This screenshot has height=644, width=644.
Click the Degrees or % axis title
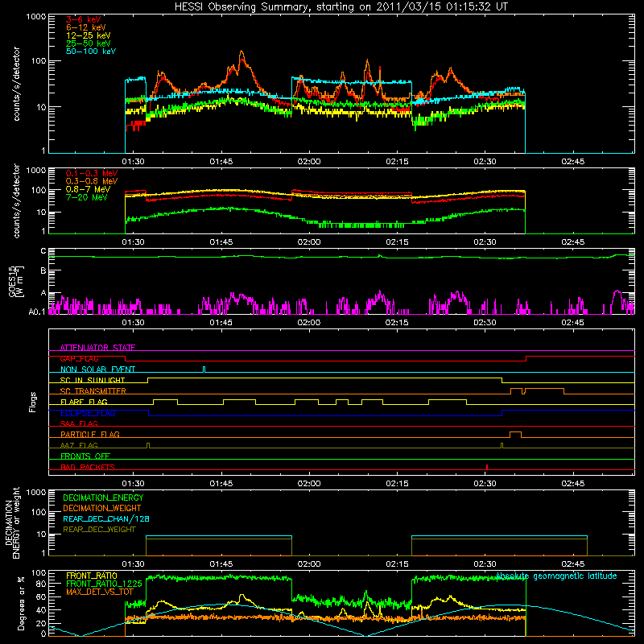(x=21, y=603)
